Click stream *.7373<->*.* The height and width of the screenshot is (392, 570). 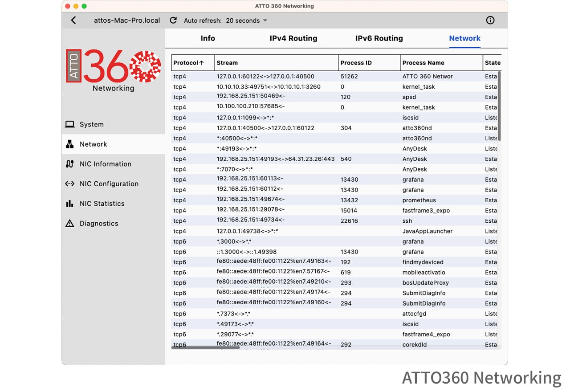tap(233, 314)
